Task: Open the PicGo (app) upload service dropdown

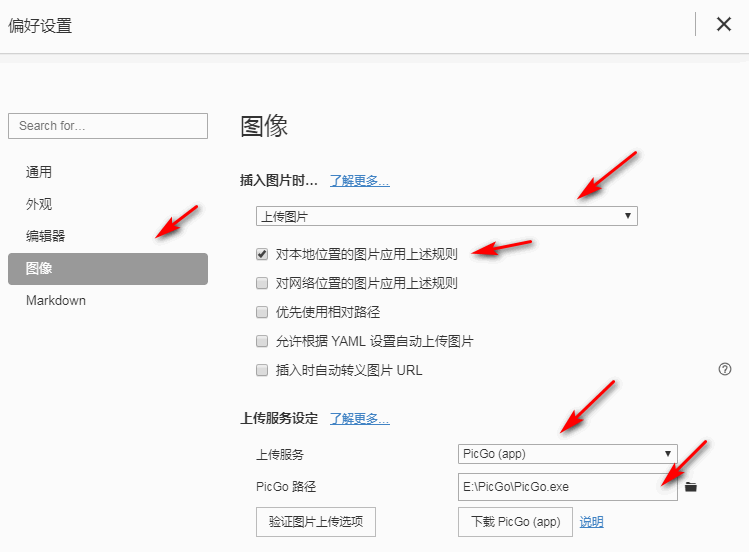Action: coord(567,454)
